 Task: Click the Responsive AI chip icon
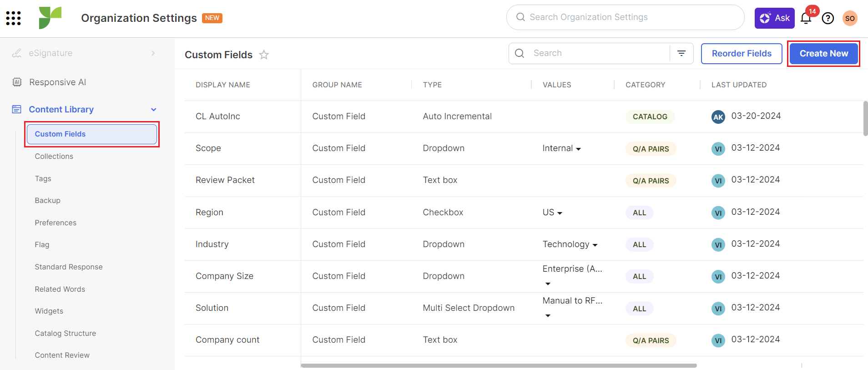[x=17, y=82]
